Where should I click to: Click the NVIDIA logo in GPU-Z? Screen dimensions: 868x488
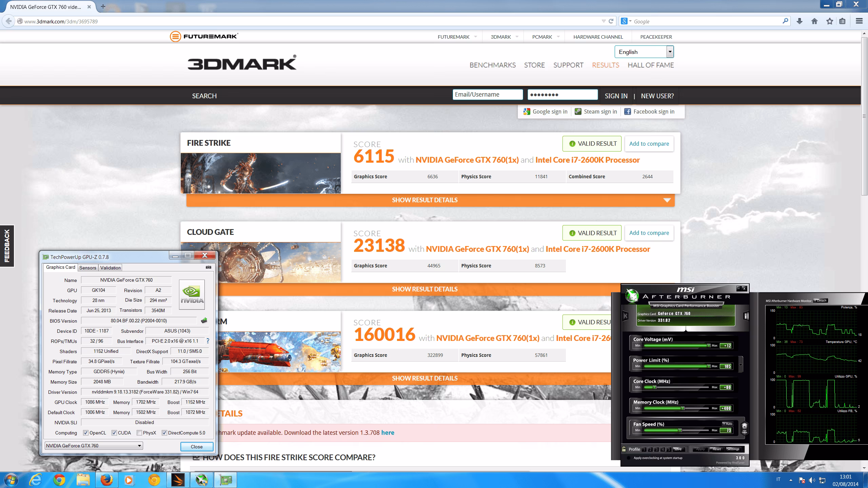192,294
